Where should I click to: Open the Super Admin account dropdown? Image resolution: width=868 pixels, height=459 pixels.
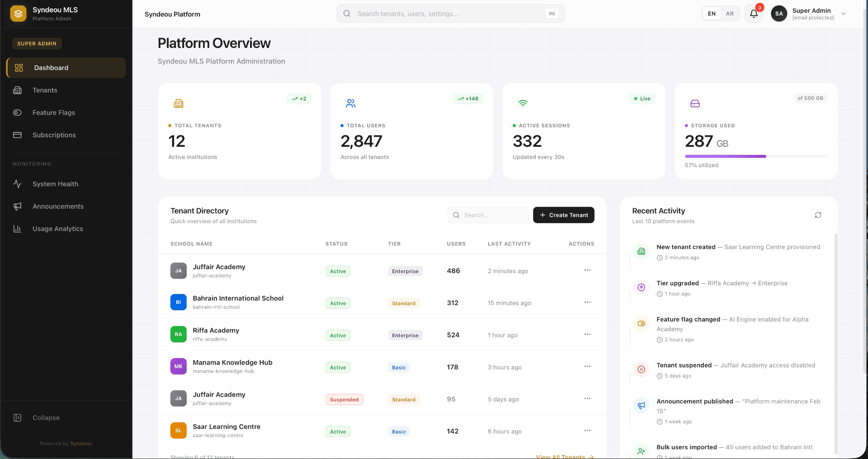coord(810,14)
